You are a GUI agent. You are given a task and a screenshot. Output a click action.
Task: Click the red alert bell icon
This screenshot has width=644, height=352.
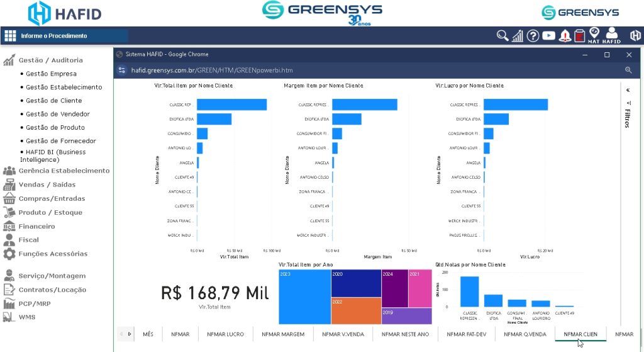click(x=565, y=36)
